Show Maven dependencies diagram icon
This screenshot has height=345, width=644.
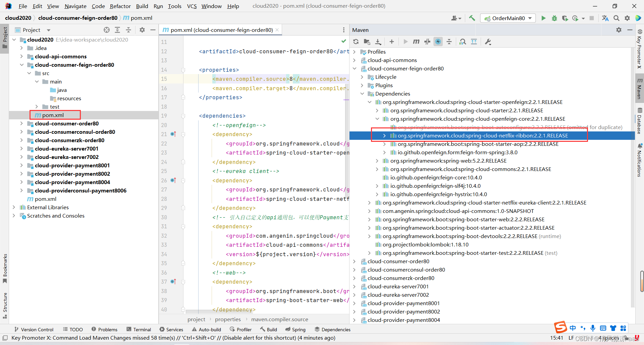click(x=474, y=42)
